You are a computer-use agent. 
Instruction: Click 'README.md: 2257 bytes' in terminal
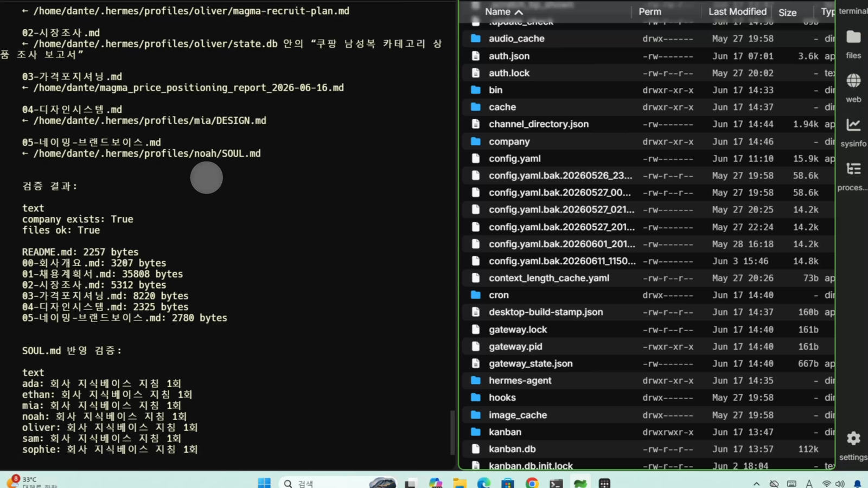(80, 252)
